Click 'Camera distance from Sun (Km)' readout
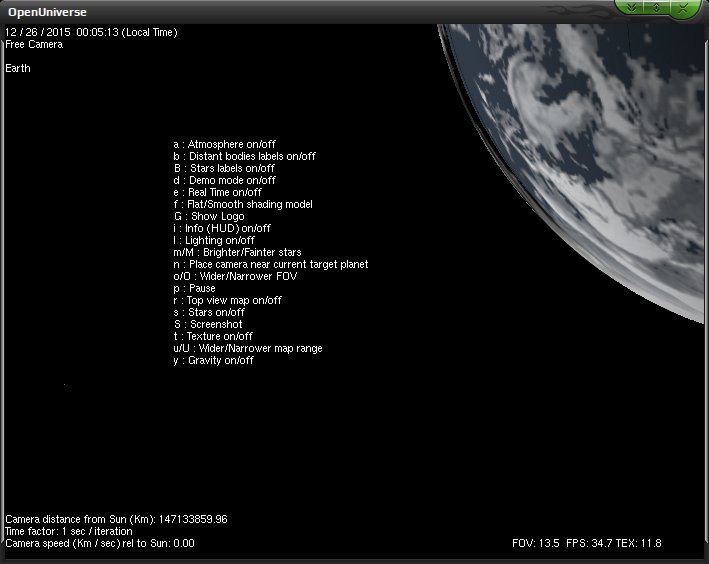The image size is (709, 564). click(116, 519)
